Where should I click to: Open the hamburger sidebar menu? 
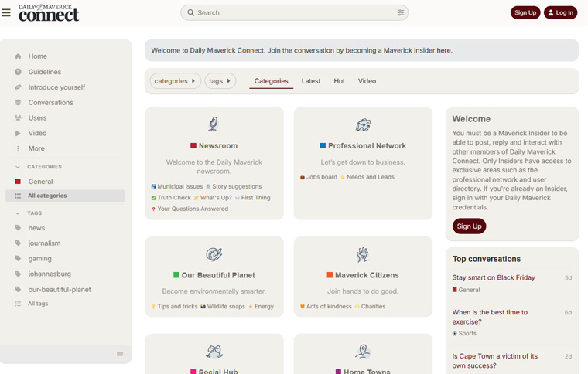6,12
